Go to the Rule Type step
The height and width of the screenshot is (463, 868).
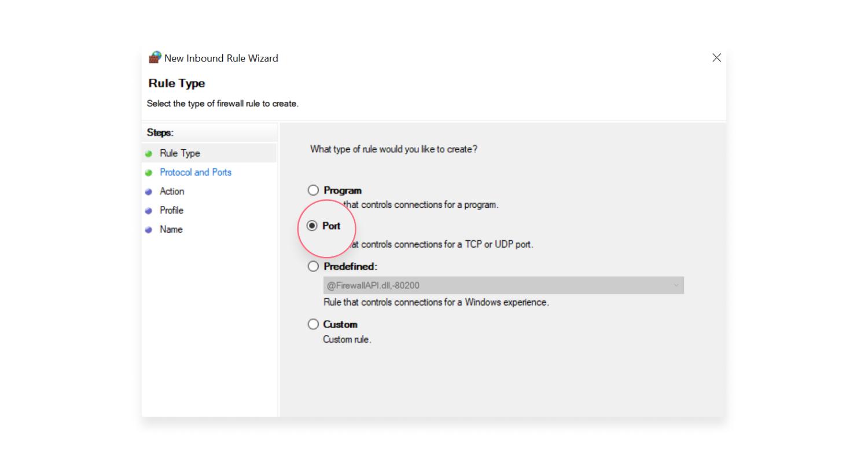pyautogui.click(x=179, y=153)
